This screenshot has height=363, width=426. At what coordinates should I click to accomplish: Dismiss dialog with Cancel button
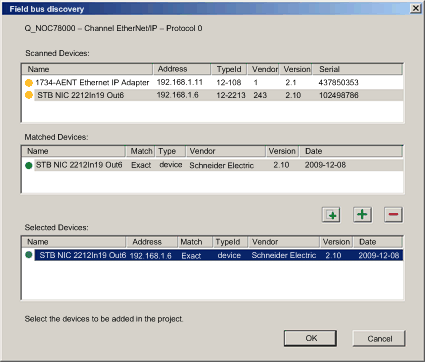379,339
